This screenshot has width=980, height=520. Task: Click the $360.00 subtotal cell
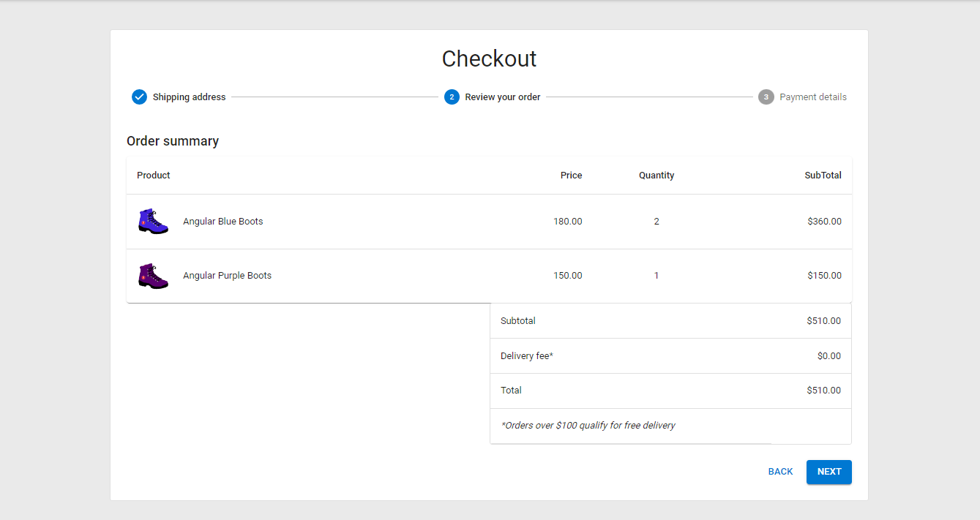824,222
